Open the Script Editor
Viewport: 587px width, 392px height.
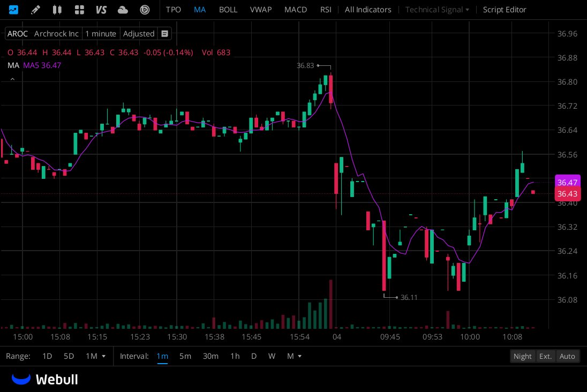click(505, 9)
